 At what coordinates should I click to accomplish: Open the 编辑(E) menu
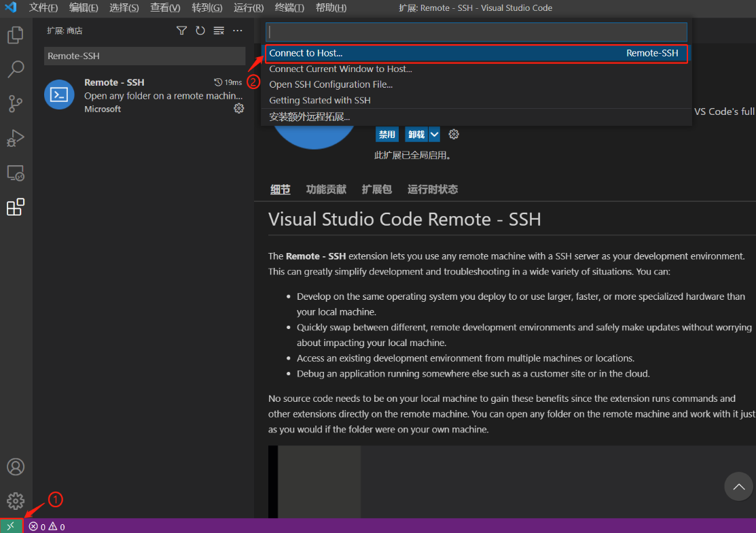click(x=84, y=7)
